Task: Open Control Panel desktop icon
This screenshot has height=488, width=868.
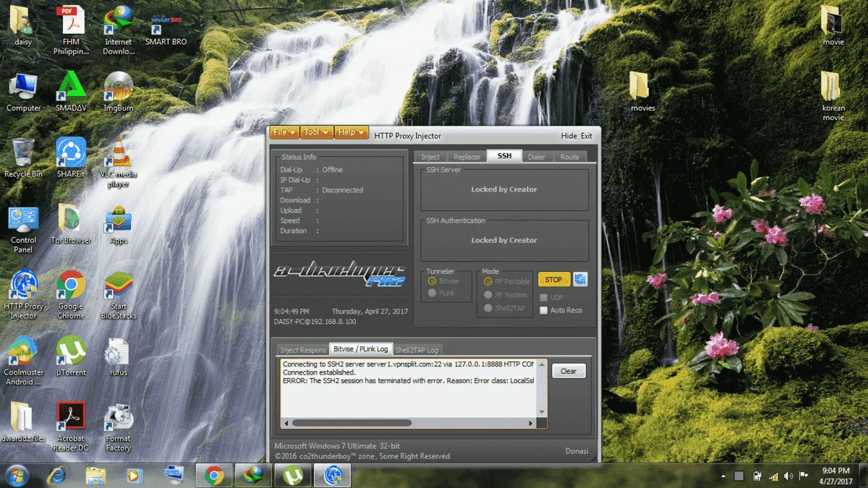Action: click(23, 229)
